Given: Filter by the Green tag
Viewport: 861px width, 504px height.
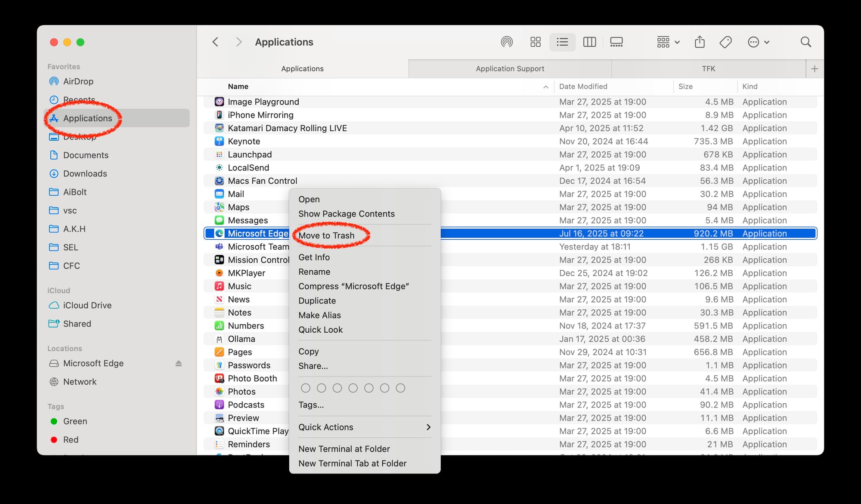Looking at the screenshot, I should click(75, 422).
